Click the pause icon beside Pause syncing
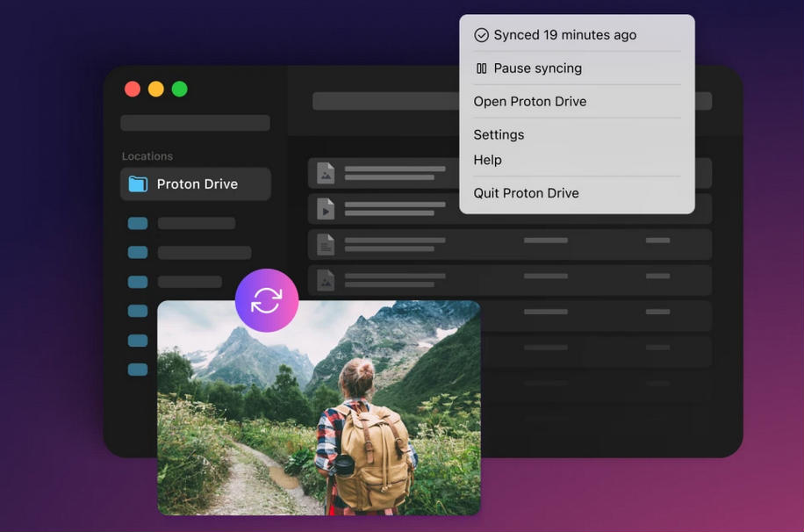 coord(481,68)
